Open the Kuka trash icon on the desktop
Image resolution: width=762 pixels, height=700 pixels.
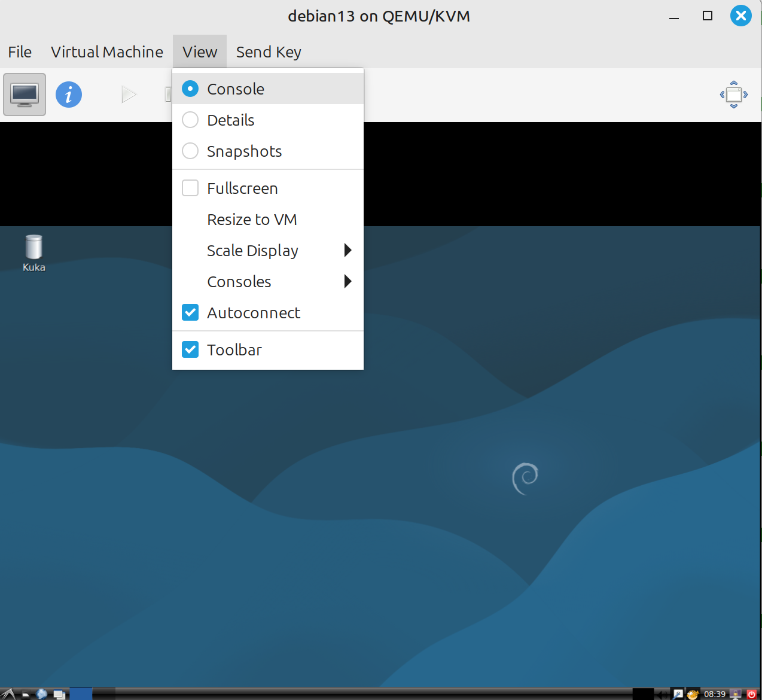point(34,252)
